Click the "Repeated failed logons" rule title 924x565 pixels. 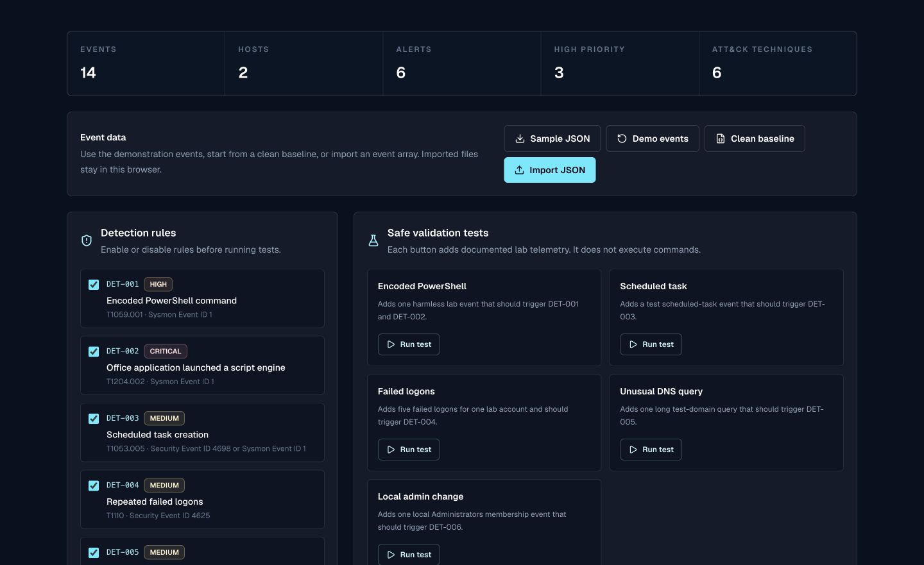(155, 502)
